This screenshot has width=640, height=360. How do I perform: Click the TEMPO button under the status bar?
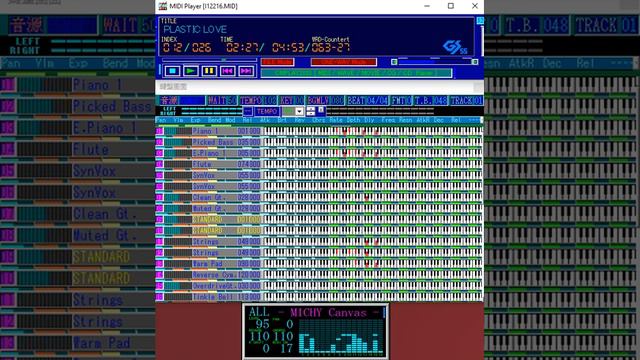[267, 111]
